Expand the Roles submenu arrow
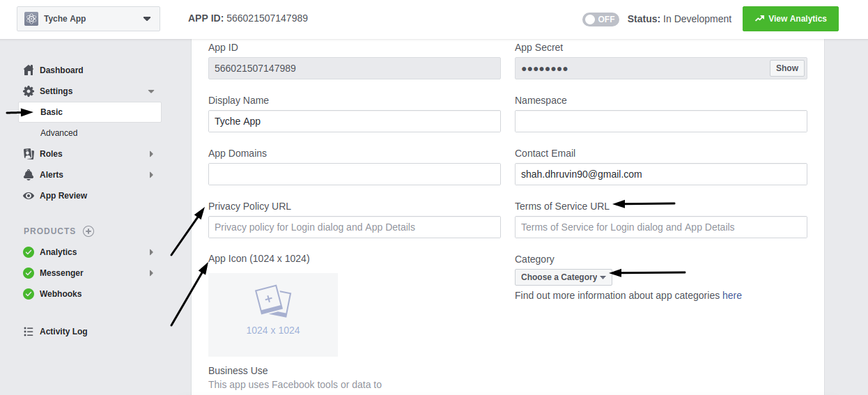This screenshot has width=868, height=395. click(151, 154)
